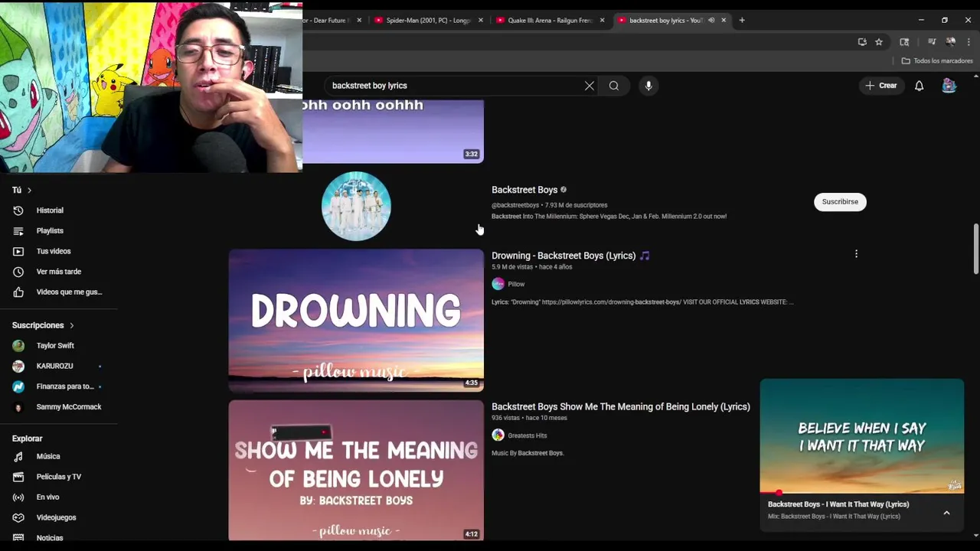Open miniplayer title I Want It That Way
This screenshot has width=980, height=551.
pyautogui.click(x=838, y=504)
